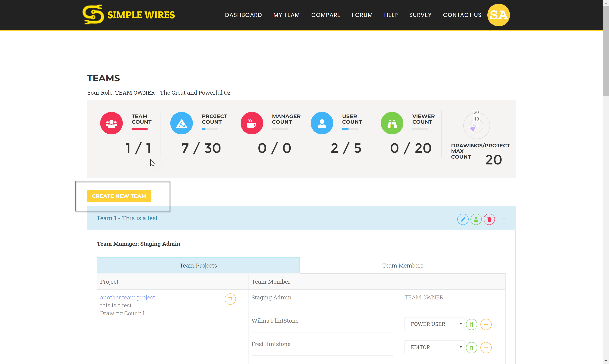Delete the 'another team project' with its trash icon
The width and height of the screenshot is (609, 364).
tap(230, 299)
